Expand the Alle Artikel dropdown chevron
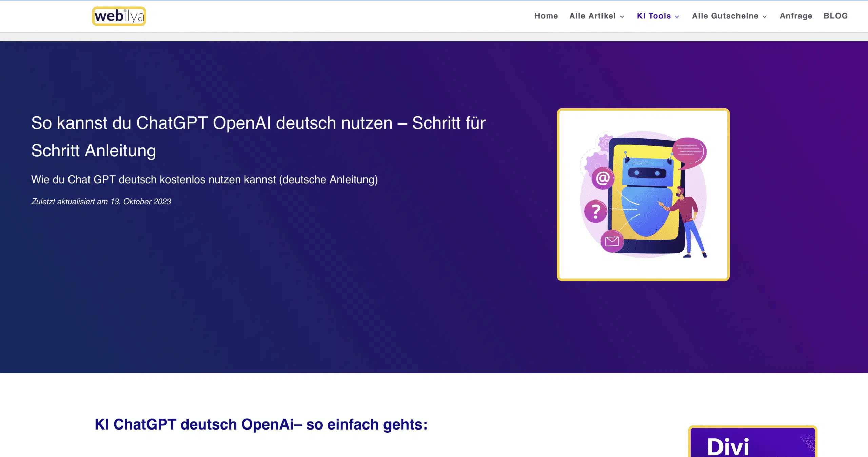 pyautogui.click(x=622, y=17)
